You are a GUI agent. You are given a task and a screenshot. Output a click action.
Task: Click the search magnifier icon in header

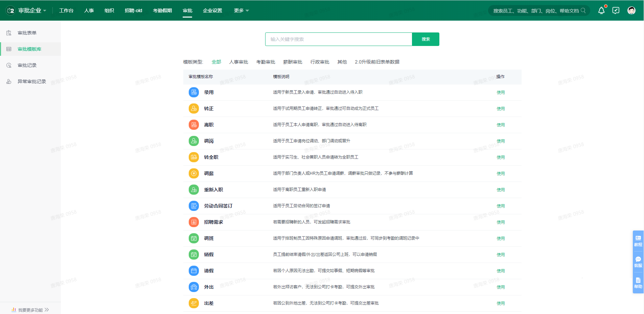(583, 10)
